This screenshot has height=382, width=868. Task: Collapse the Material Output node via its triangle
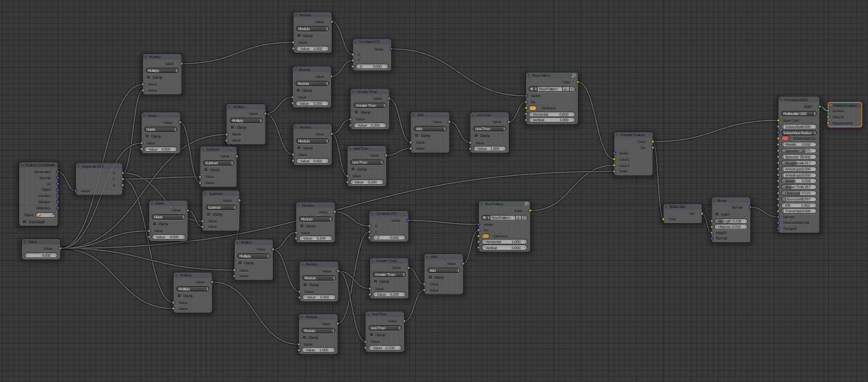(x=831, y=105)
